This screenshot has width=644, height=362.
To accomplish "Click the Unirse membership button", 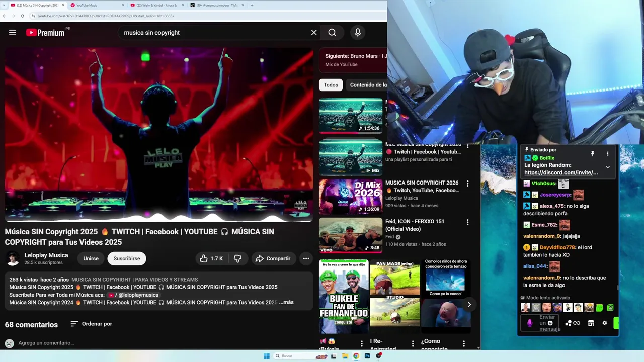I will click(91, 258).
